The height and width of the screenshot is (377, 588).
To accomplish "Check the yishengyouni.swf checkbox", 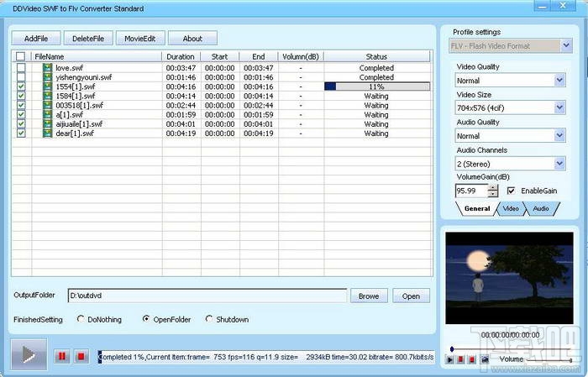I will pos(21,77).
